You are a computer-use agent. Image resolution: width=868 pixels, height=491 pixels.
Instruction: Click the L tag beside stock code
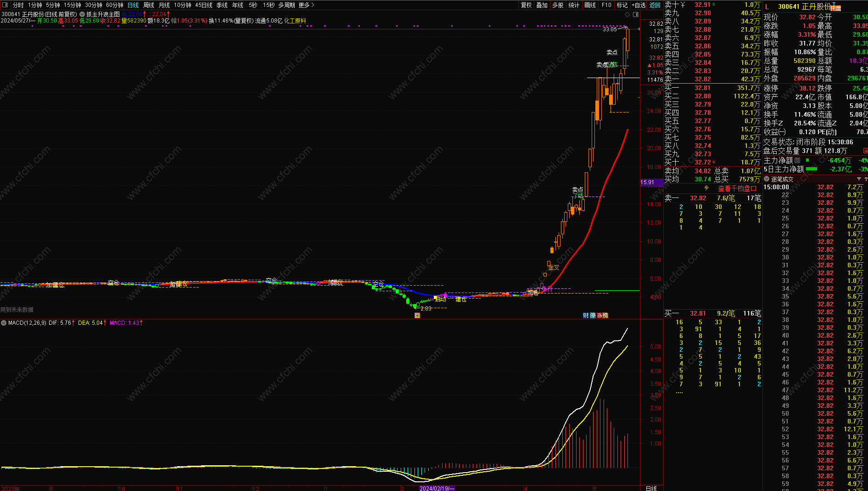767,6
